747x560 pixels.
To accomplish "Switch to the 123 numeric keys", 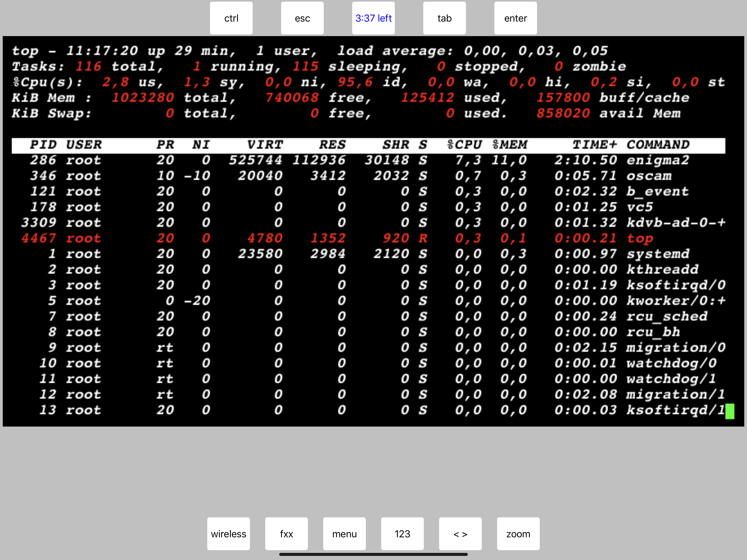I will [x=402, y=534].
